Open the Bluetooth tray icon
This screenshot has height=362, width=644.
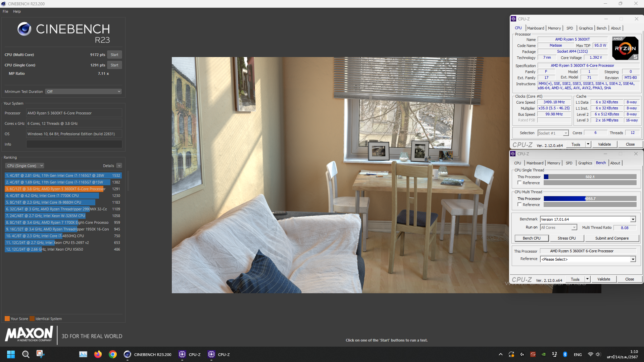pyautogui.click(x=565, y=354)
